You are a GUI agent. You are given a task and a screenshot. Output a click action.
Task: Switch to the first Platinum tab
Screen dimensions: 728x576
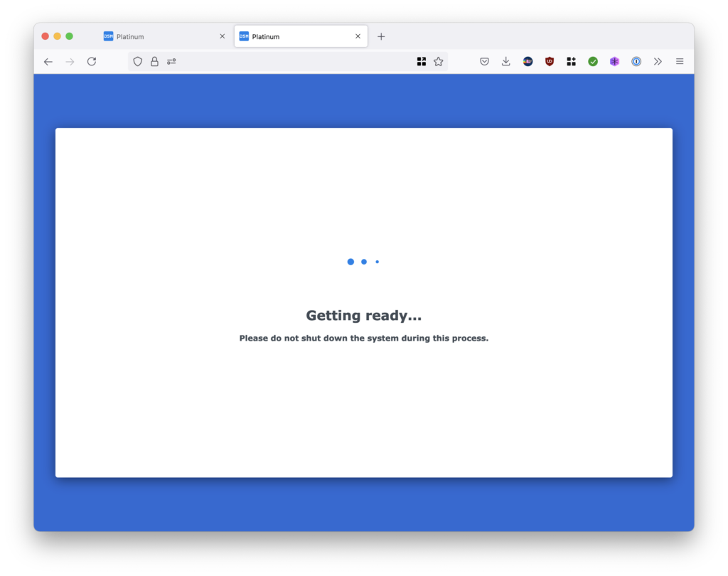coord(164,36)
